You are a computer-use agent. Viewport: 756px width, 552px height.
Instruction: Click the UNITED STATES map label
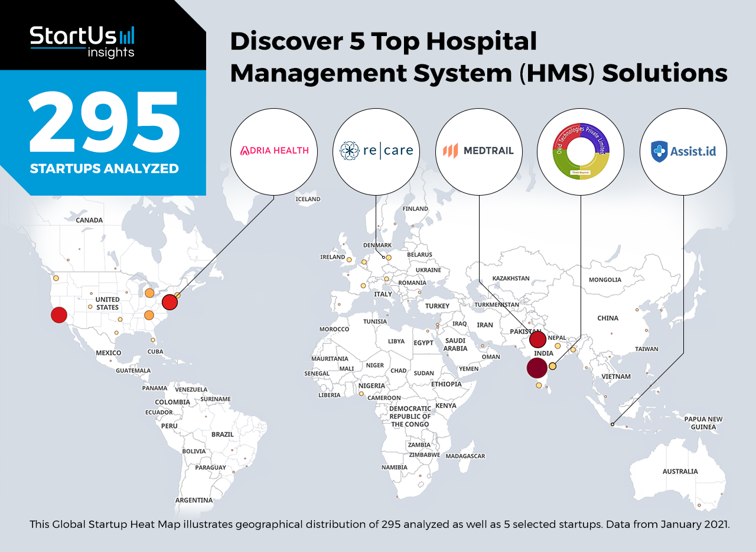point(107,303)
